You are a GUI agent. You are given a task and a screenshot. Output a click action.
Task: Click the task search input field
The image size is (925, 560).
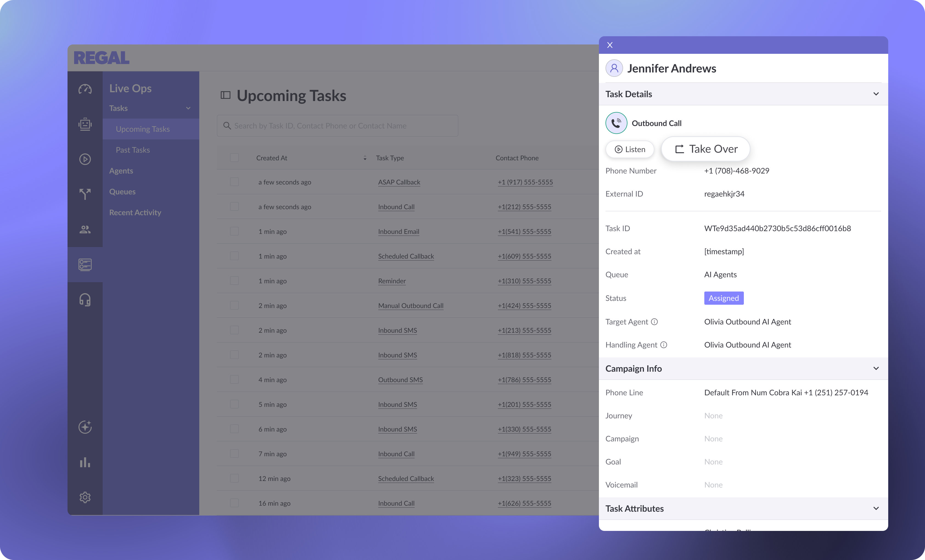338,126
